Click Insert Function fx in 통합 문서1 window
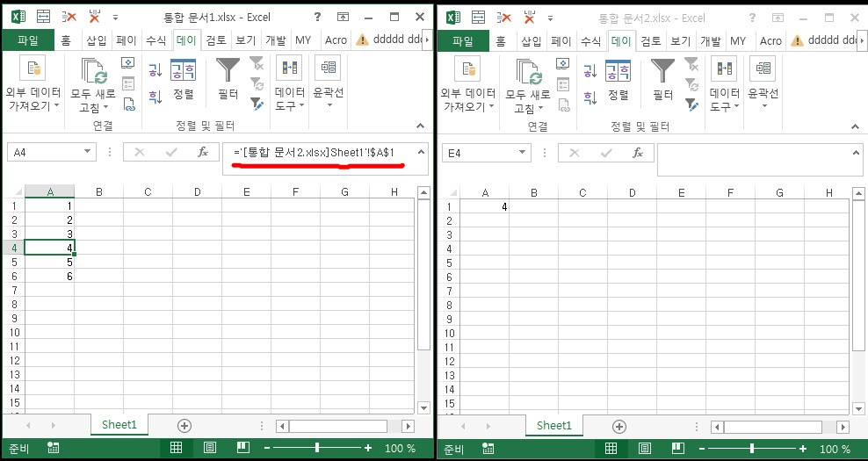Screen dimensions: 868x461 point(203,152)
